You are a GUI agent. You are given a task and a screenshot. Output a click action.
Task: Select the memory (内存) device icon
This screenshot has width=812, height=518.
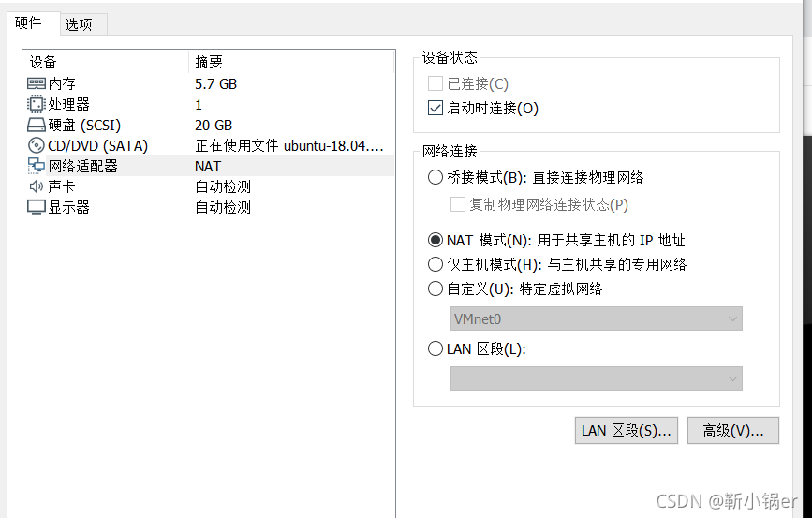pos(37,83)
